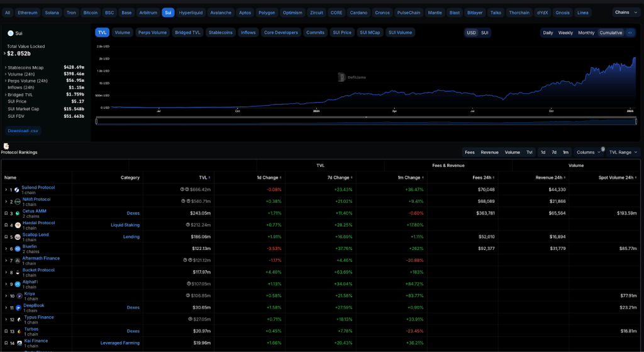Click the Cetus AMM logo icon

click(18, 213)
